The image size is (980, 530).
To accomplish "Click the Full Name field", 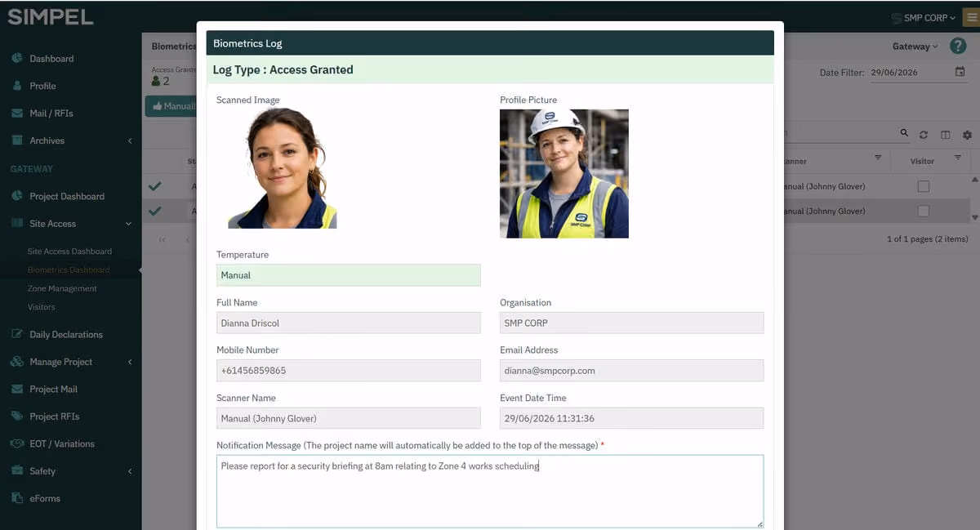I will click(349, 323).
